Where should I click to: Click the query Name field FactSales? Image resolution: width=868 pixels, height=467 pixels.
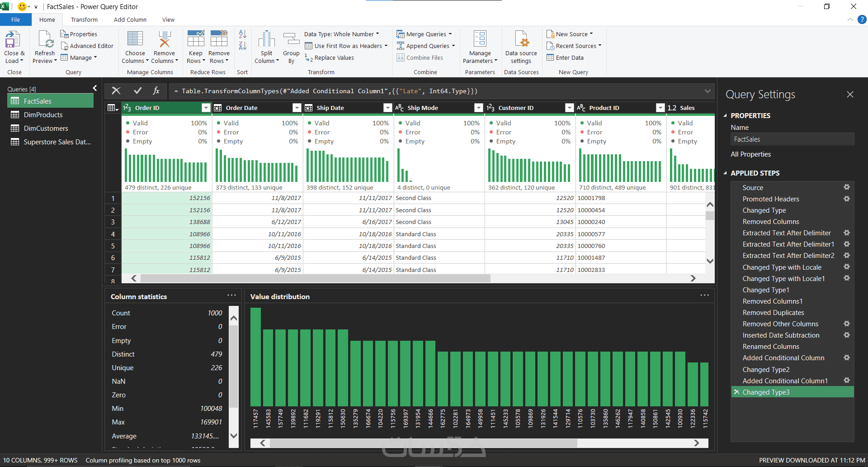792,139
